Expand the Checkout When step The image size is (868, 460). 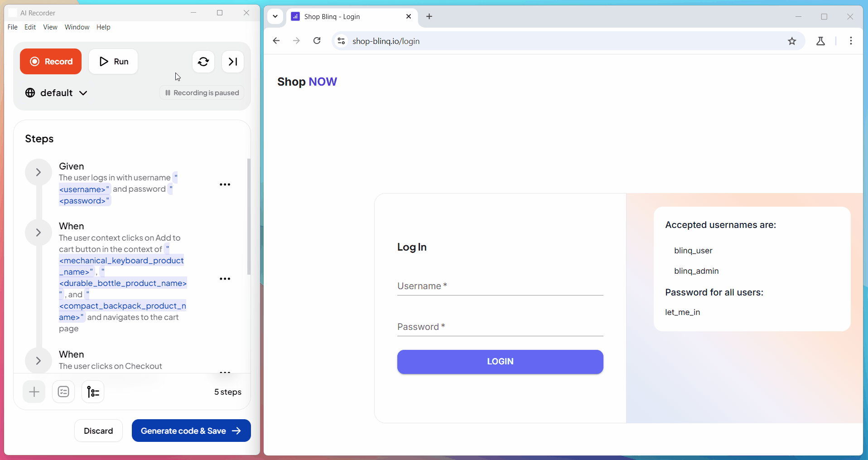pos(39,361)
